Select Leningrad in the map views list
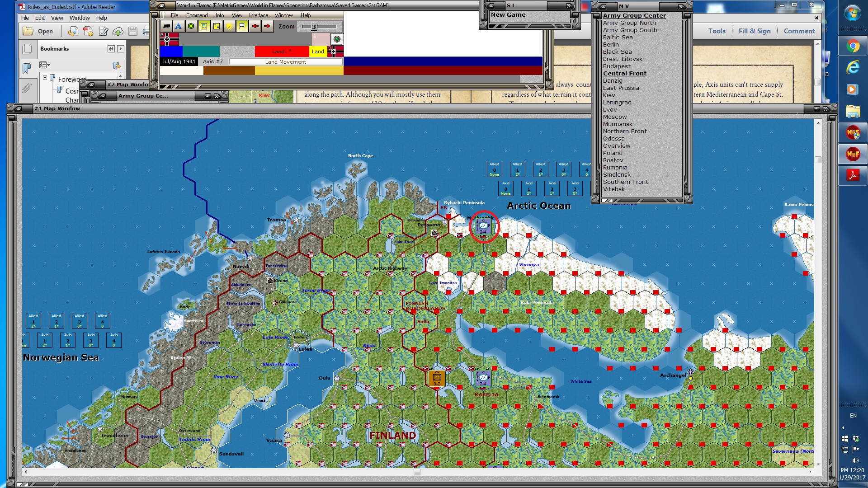This screenshot has height=488, width=868. tap(617, 102)
